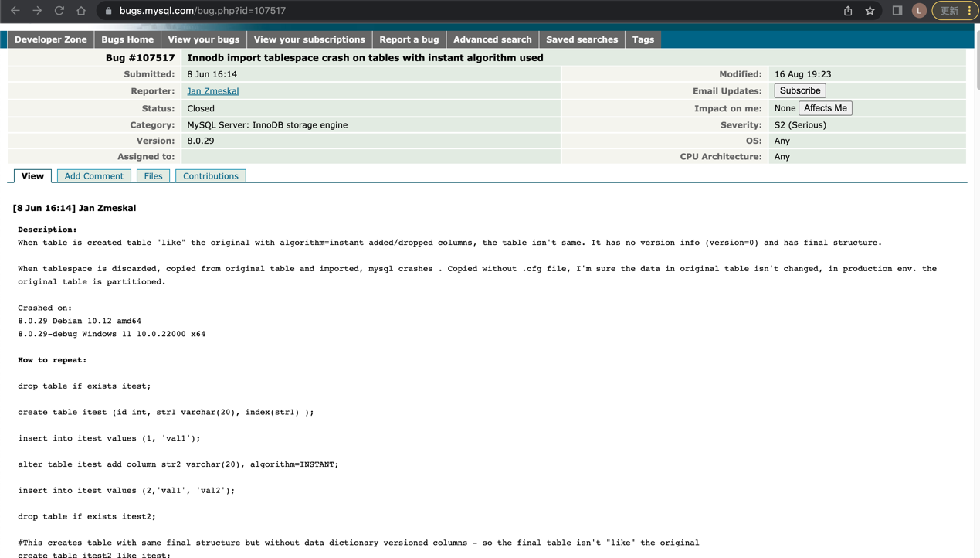The width and height of the screenshot is (980, 558).
Task: Mark bug with Affects Me button
Action: [826, 108]
